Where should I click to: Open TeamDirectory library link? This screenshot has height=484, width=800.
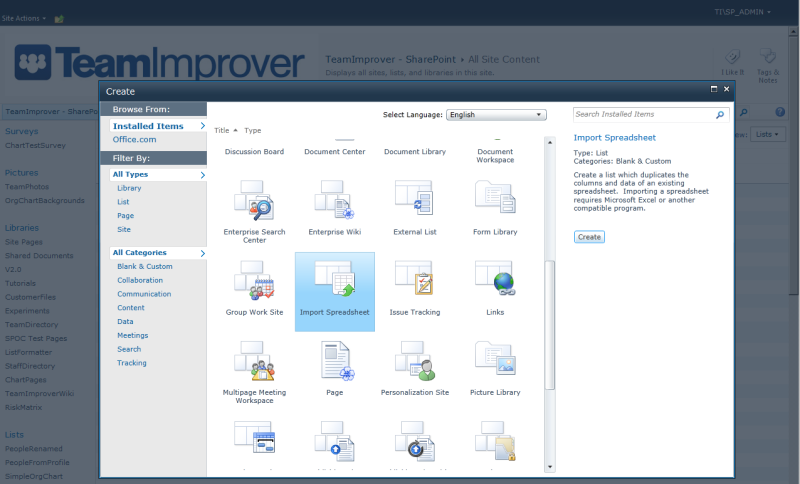32,324
